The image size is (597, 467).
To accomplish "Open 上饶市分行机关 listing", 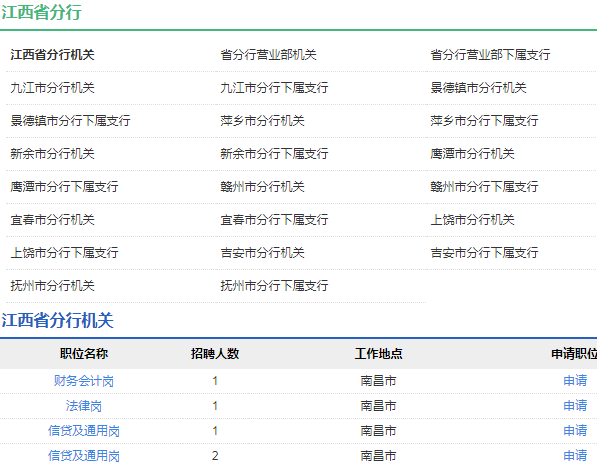I will (x=472, y=220).
